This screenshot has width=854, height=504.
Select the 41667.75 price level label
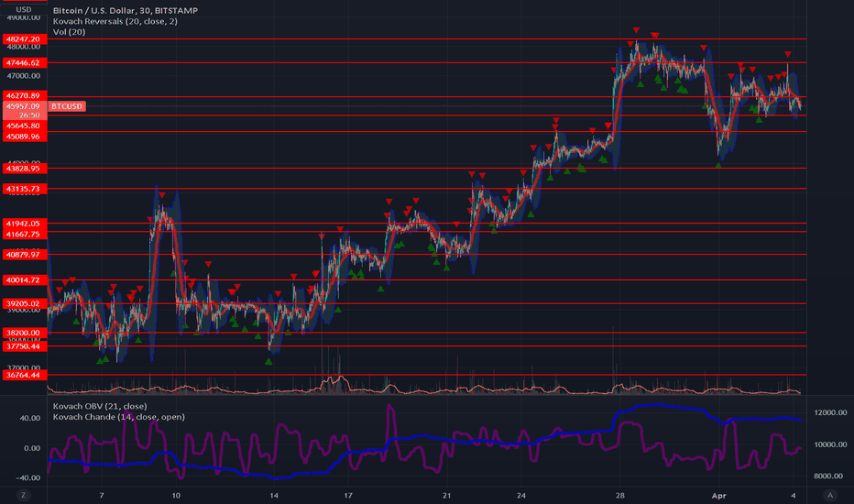(25, 235)
